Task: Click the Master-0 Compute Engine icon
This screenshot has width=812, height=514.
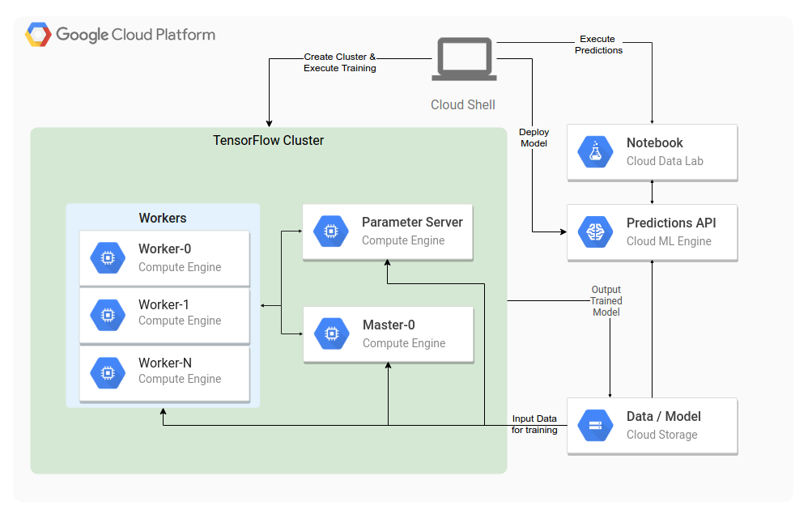Action: (x=330, y=333)
